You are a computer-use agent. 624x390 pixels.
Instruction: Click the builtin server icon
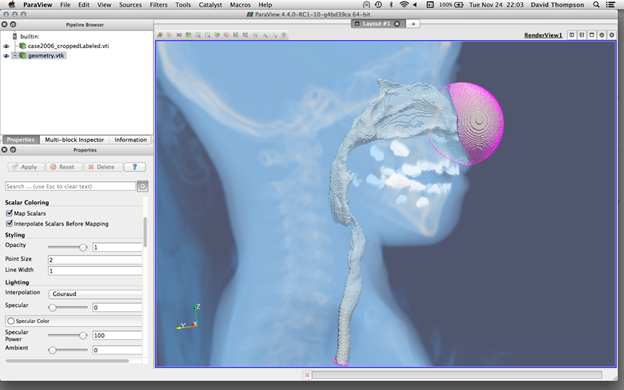(15, 36)
